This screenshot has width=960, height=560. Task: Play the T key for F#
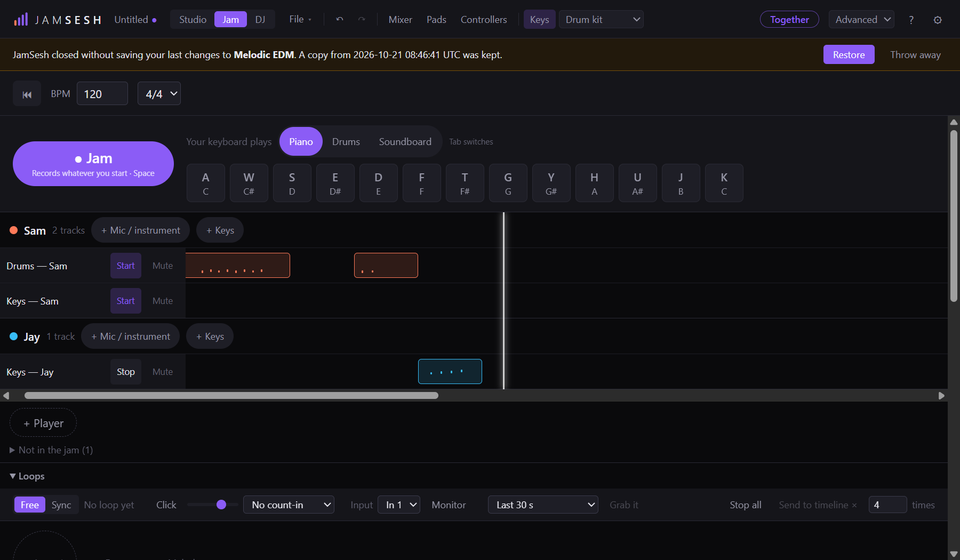click(465, 183)
